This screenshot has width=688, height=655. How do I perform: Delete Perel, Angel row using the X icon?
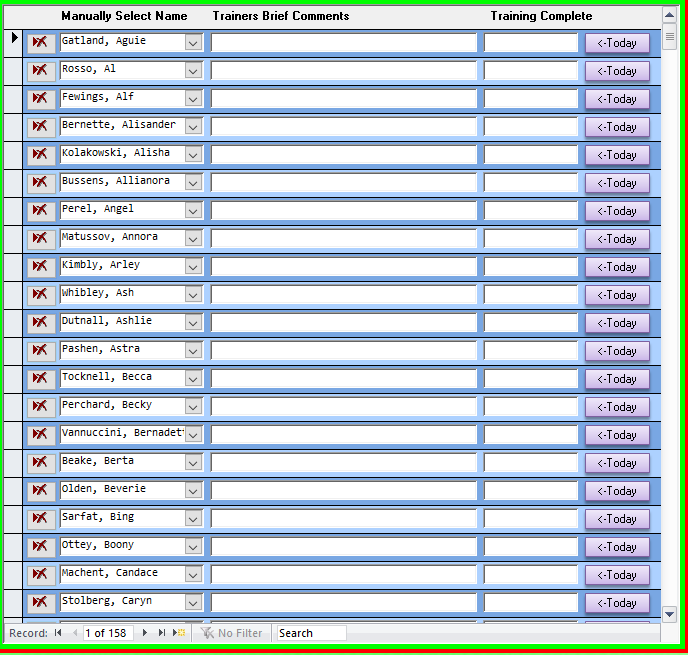pyautogui.click(x=41, y=211)
